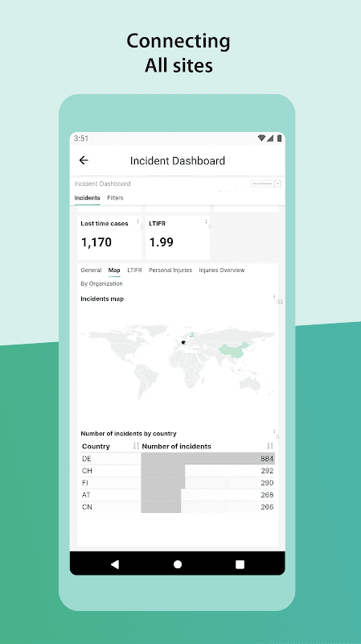Viewport: 361px width, 644px height.
Task: Tap Android home circle button
Action: pyautogui.click(x=178, y=564)
